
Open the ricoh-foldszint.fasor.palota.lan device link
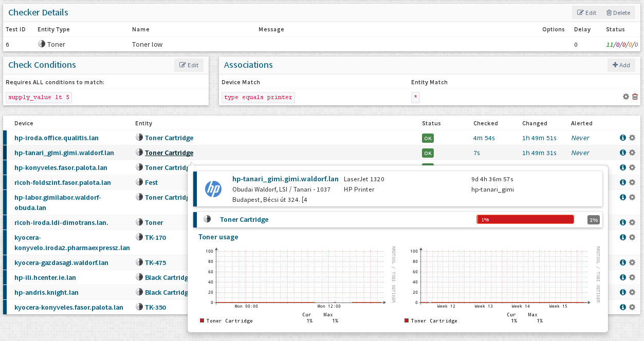[63, 182]
